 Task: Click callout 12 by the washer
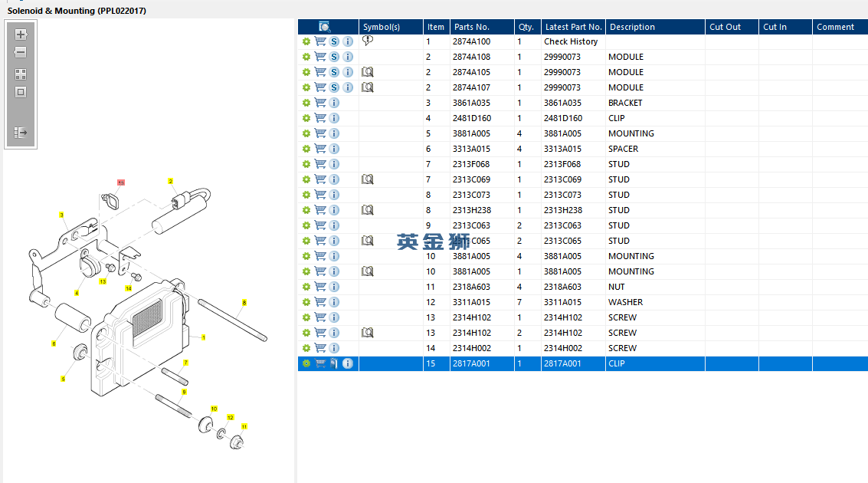tap(231, 417)
